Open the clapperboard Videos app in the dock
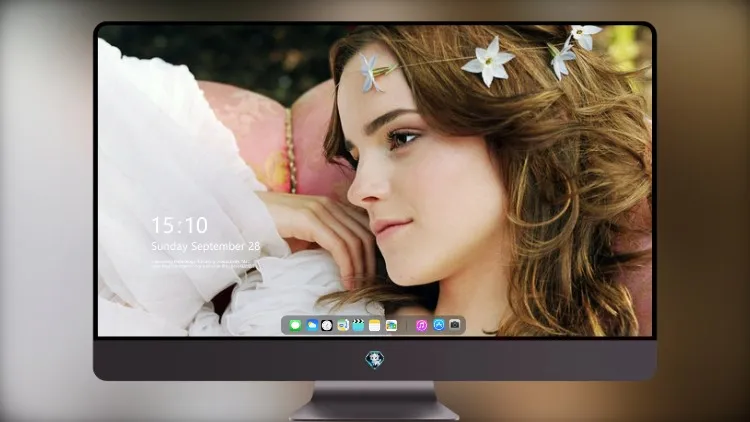The width and height of the screenshot is (750, 422). [358, 325]
